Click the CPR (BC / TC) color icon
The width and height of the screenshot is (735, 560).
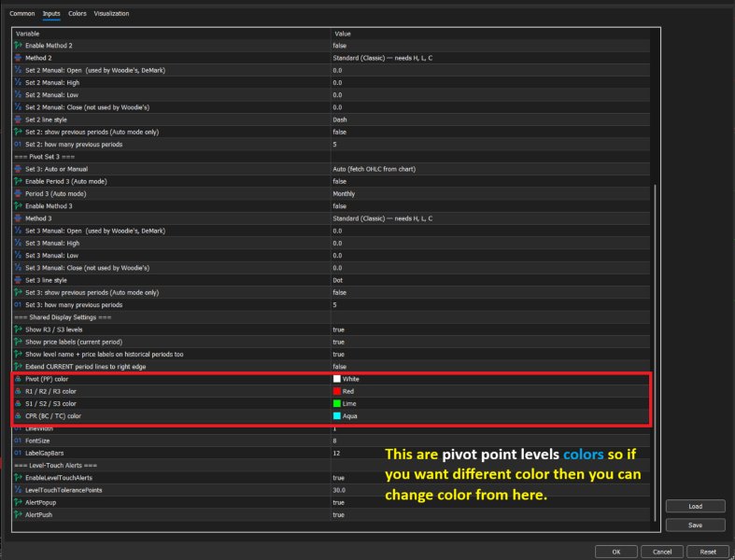[18, 415]
